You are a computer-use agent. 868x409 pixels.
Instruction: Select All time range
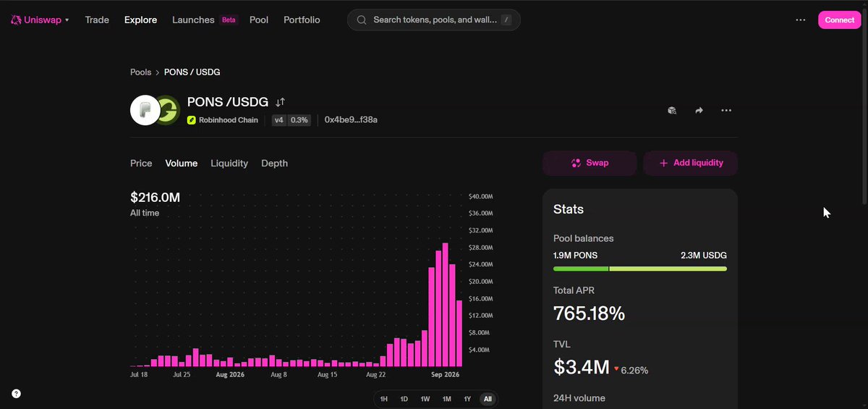488,399
